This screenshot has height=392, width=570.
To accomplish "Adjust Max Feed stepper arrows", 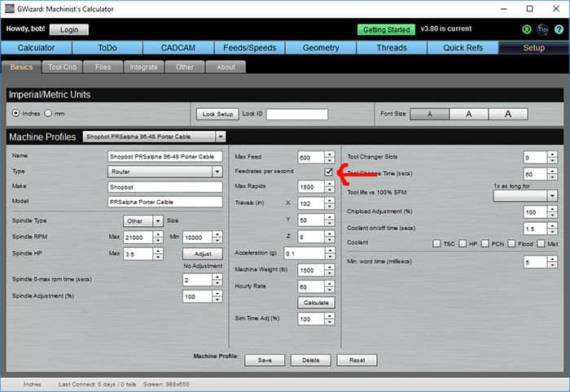I will pos(330,158).
